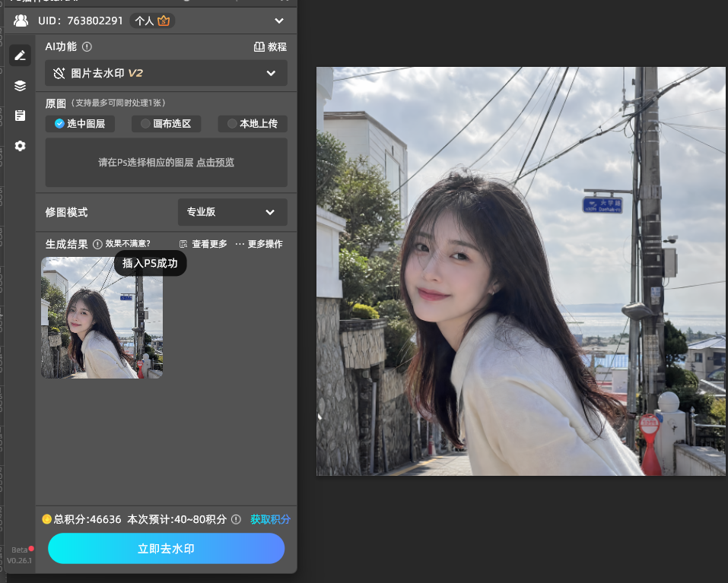Open 更多操作 menu text

tap(265, 244)
